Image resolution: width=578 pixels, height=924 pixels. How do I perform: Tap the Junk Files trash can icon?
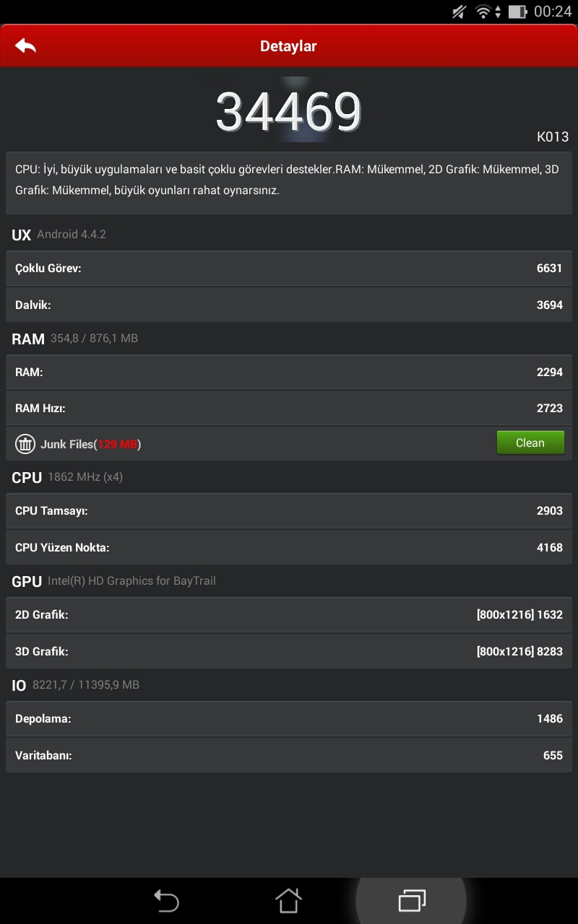click(x=25, y=444)
